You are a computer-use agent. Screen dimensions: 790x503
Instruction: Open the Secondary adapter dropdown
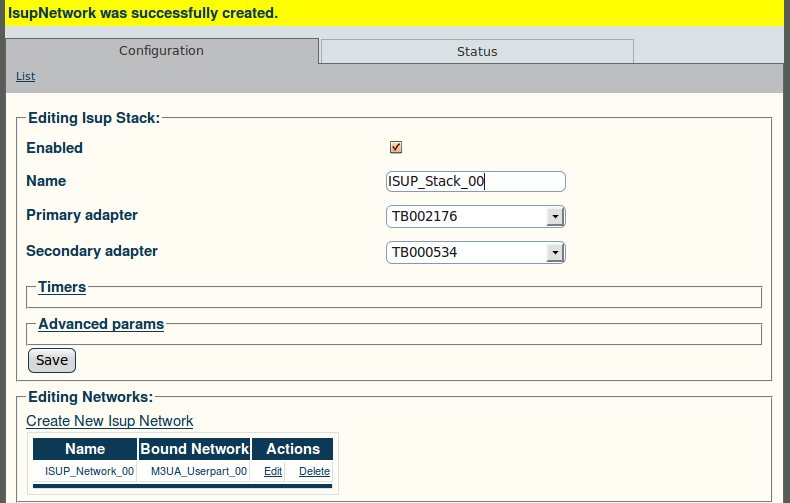(476, 253)
